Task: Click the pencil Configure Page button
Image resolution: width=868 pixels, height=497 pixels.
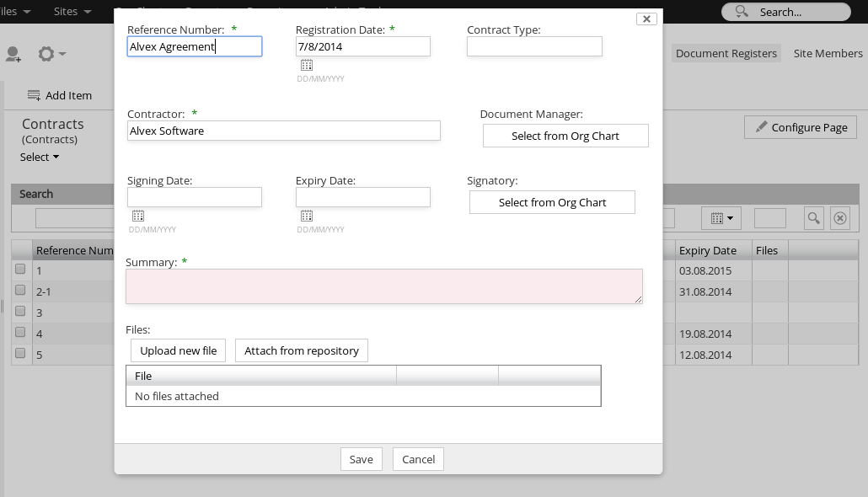Action: (801, 127)
